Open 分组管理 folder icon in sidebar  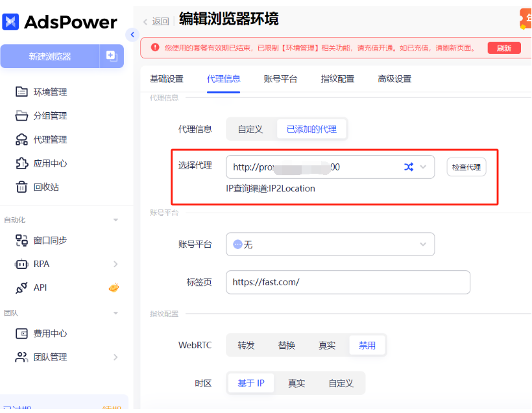[x=21, y=116]
